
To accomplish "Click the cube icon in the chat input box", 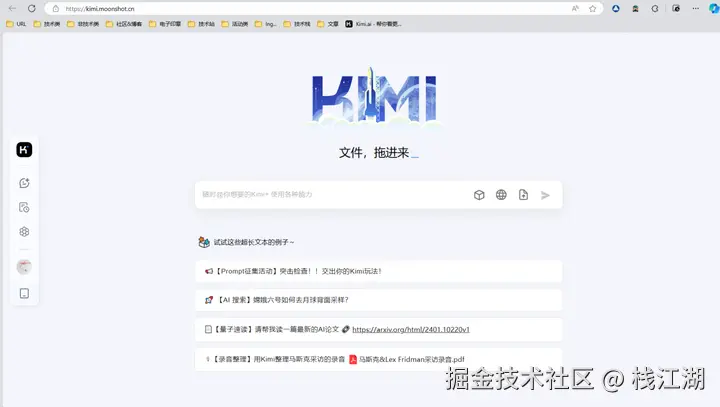I will (479, 195).
